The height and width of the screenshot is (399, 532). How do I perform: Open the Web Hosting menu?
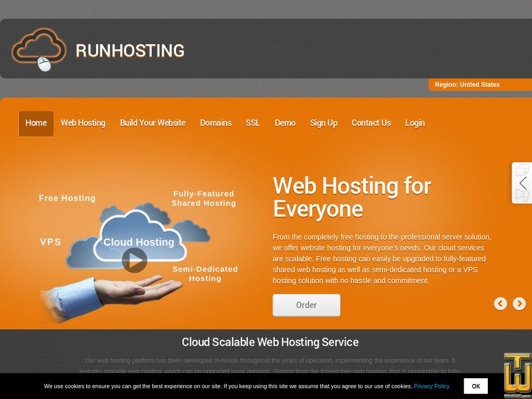[x=83, y=123]
